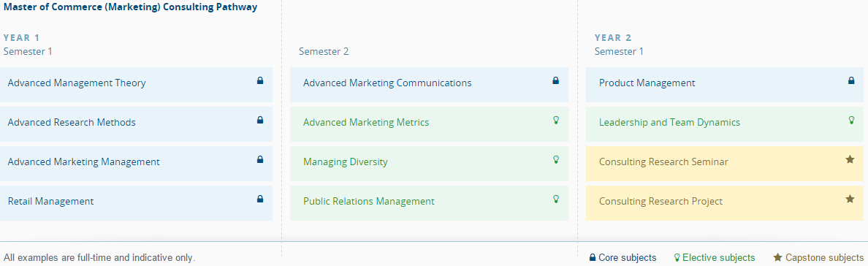868x266 pixels.
Task: Open the Consulting Research Project capstone title
Action: [660, 201]
